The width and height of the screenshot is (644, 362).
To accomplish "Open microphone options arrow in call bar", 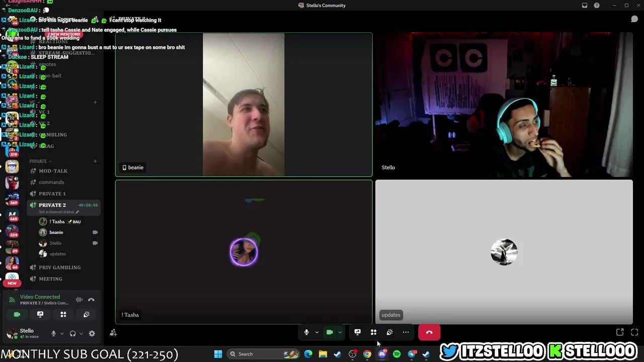I will (316, 332).
